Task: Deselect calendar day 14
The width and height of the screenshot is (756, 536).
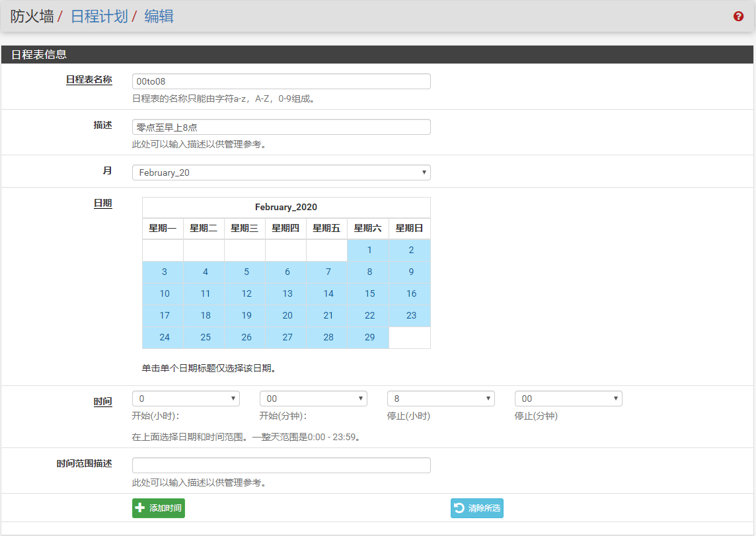Action: click(328, 294)
